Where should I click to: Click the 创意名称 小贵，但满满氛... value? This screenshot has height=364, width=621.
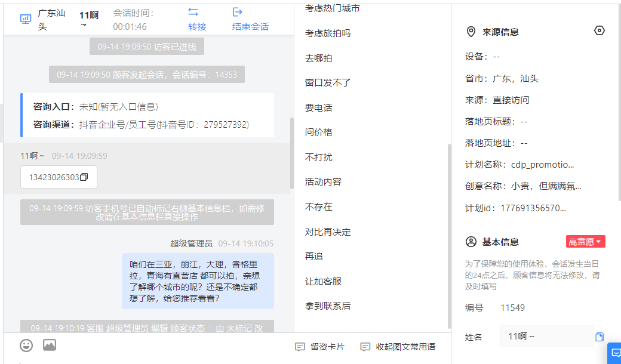click(546, 186)
